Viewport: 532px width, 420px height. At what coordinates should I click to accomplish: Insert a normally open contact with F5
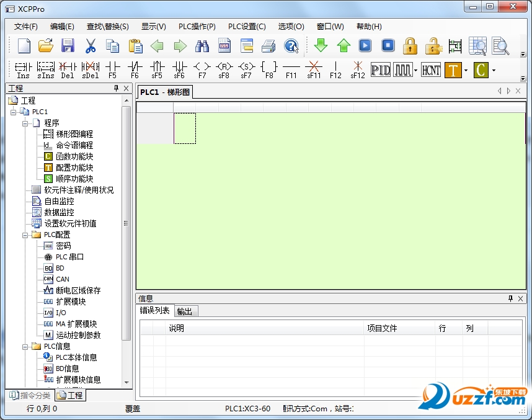tap(113, 70)
